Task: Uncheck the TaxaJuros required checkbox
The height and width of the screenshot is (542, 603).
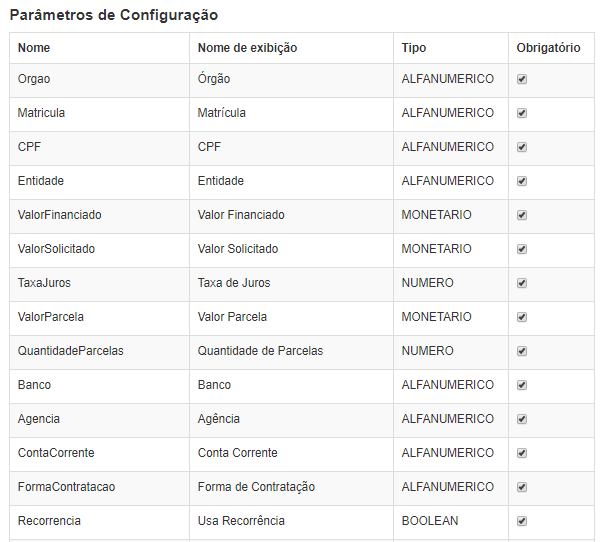Action: (x=521, y=283)
